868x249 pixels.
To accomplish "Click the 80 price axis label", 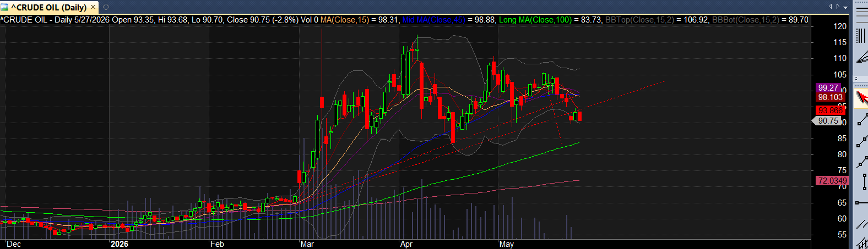I will tap(842, 154).
